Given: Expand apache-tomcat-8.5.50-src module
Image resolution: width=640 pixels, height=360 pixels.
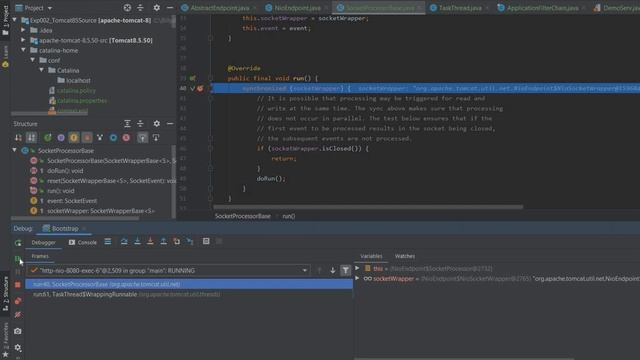Looking at the screenshot, I should click(x=23, y=40).
